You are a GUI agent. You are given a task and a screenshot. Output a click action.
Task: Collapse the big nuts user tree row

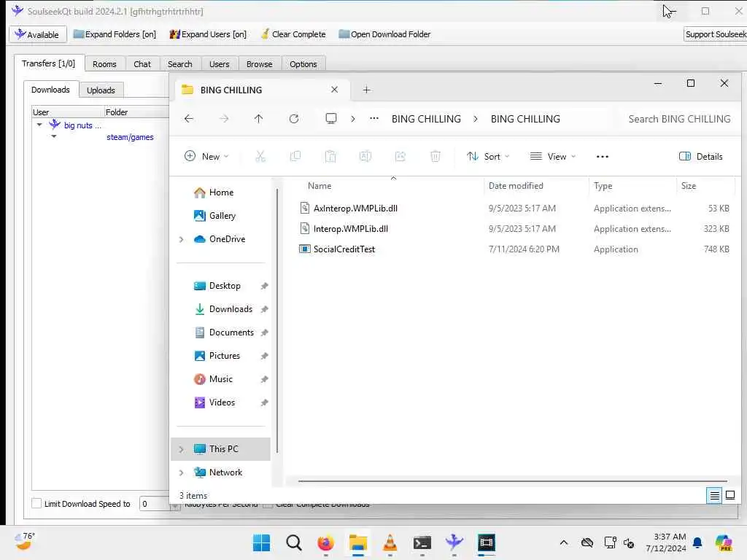click(39, 125)
